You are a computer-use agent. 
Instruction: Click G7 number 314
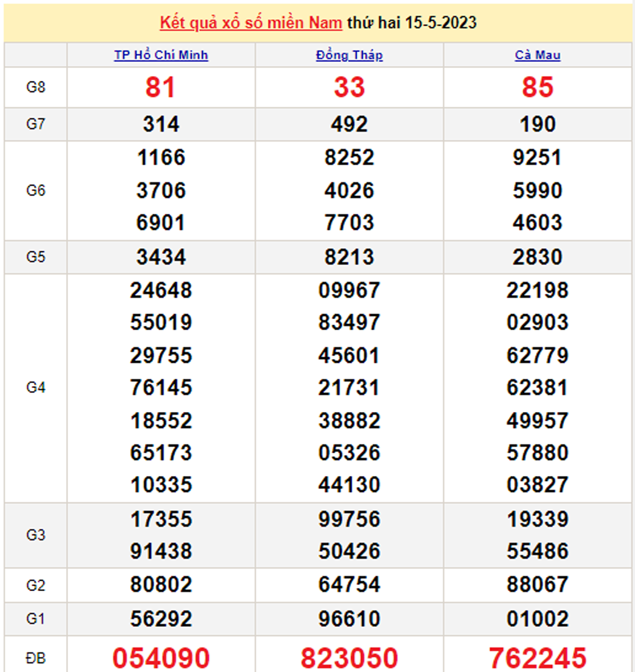(161, 124)
